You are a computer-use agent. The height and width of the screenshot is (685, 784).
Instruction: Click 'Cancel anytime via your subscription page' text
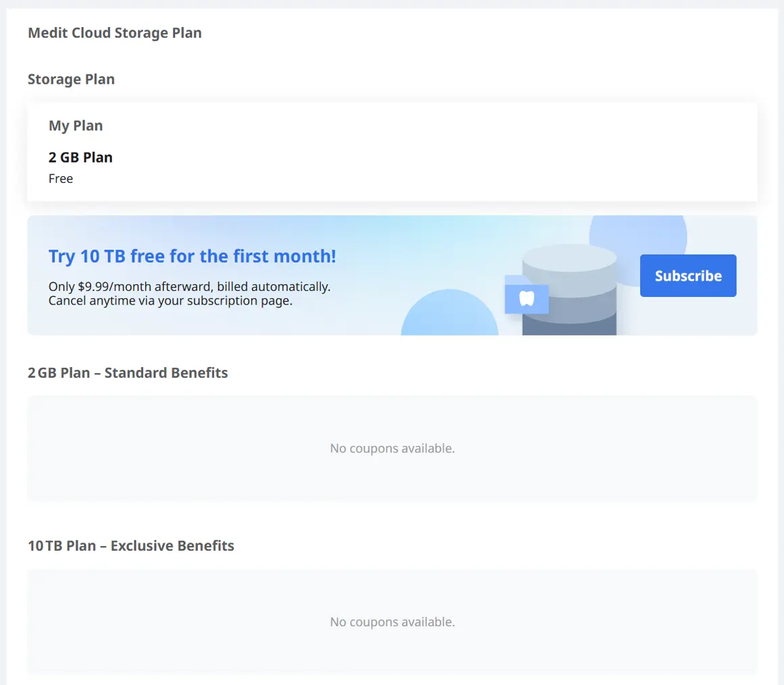click(170, 301)
